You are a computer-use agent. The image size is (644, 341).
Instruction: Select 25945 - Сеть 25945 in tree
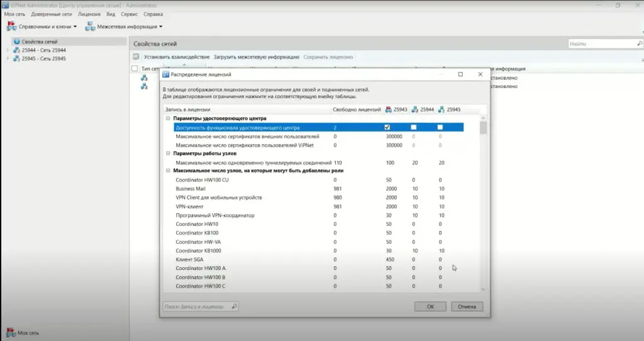[43, 59]
